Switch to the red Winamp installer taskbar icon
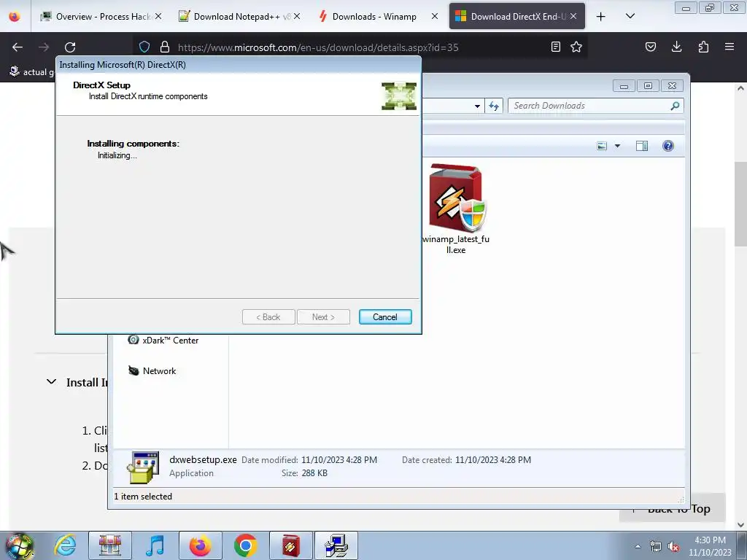This screenshot has height=560, width=747. [x=290, y=545]
